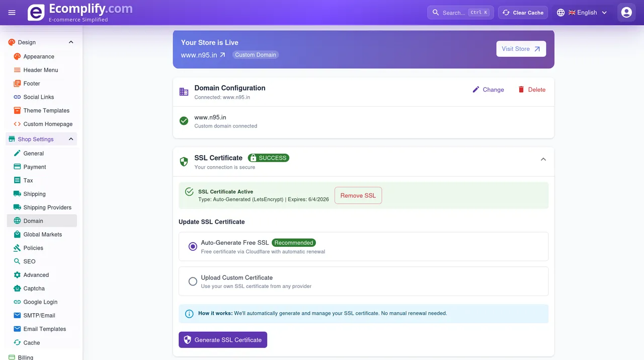Open the hamburger menu icon
The width and height of the screenshot is (644, 360).
click(12, 13)
